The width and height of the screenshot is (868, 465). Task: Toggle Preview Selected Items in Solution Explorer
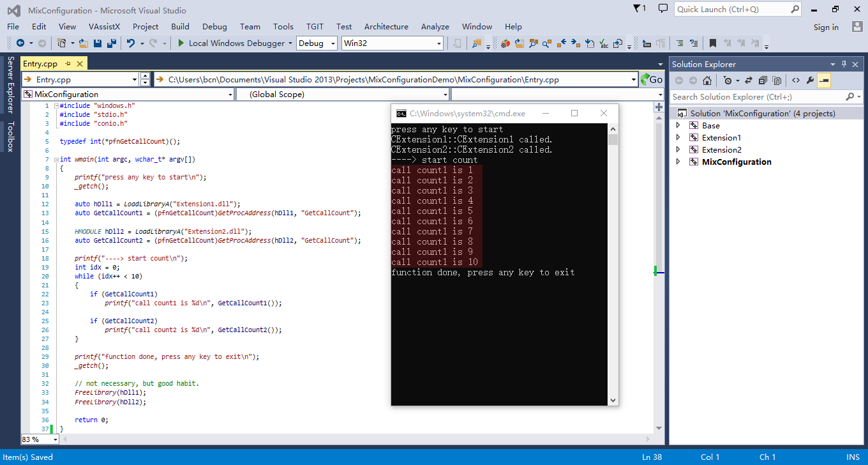[824, 80]
